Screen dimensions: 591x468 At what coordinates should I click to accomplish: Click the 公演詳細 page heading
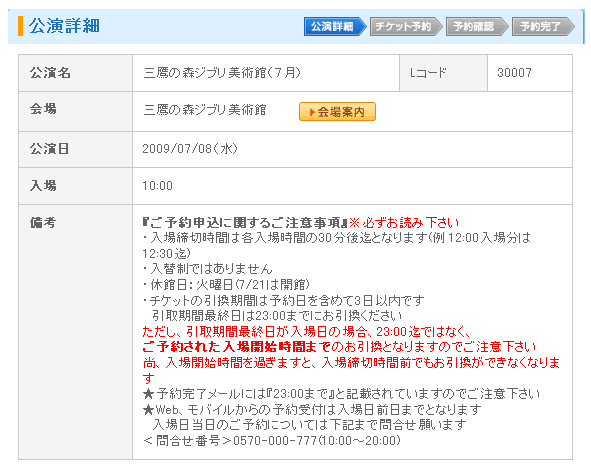[x=64, y=26]
